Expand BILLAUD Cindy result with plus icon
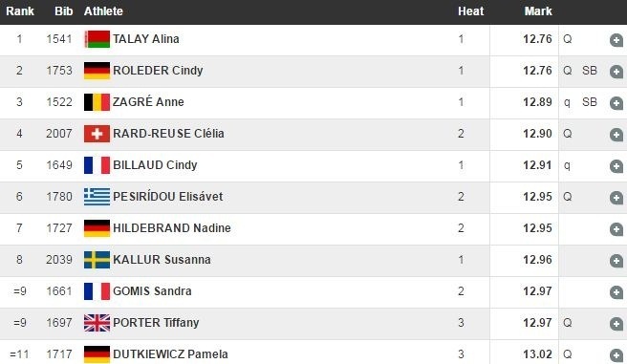Image resolution: width=627 pixels, height=364 pixels. pyautogui.click(x=616, y=166)
